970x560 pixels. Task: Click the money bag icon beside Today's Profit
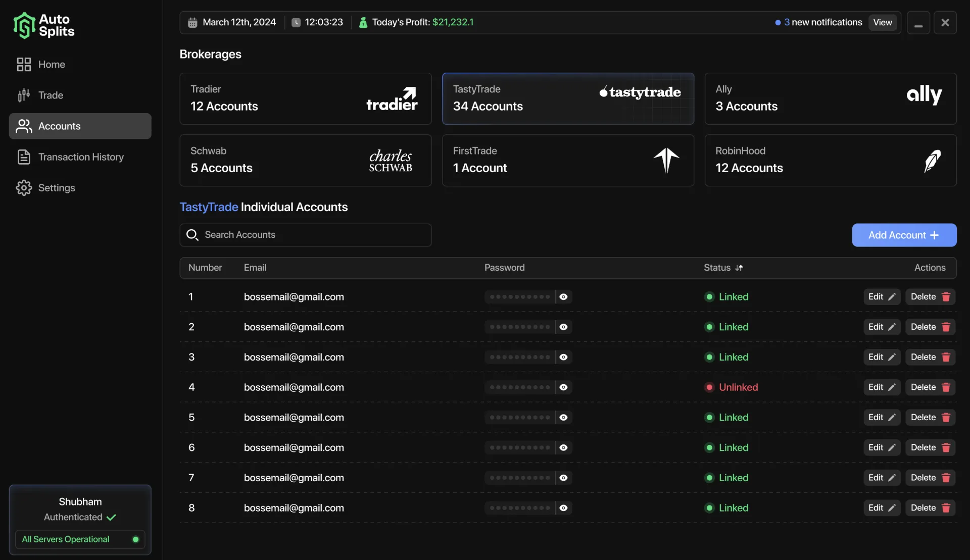(x=363, y=22)
